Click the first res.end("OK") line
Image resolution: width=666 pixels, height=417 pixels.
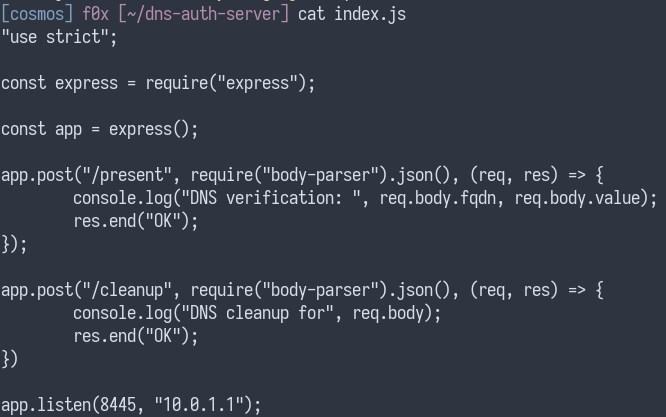click(x=135, y=221)
